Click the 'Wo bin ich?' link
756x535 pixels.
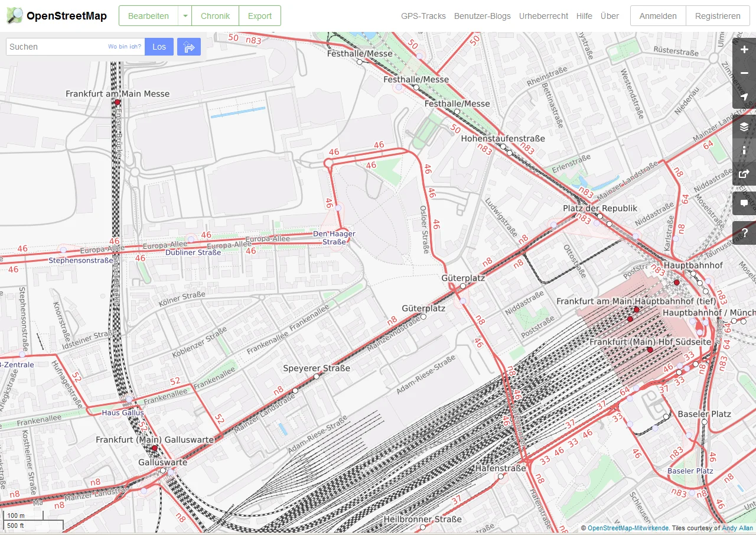(125, 46)
